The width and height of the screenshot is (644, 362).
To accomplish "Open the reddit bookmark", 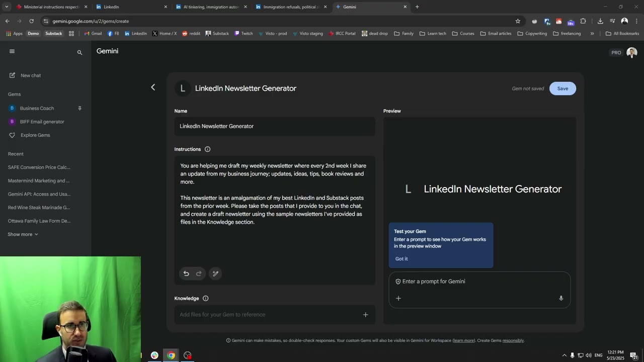I will pos(191,34).
